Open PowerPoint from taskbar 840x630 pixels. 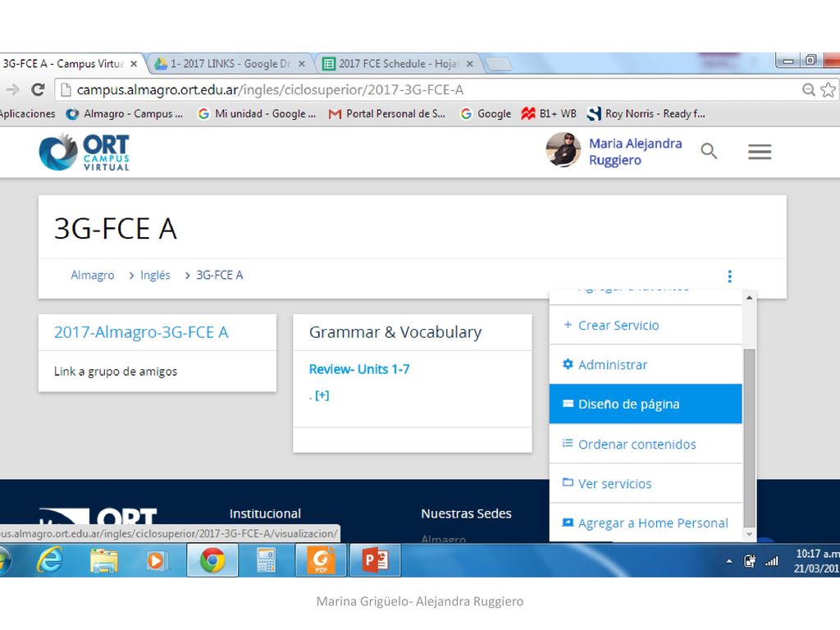[375, 560]
